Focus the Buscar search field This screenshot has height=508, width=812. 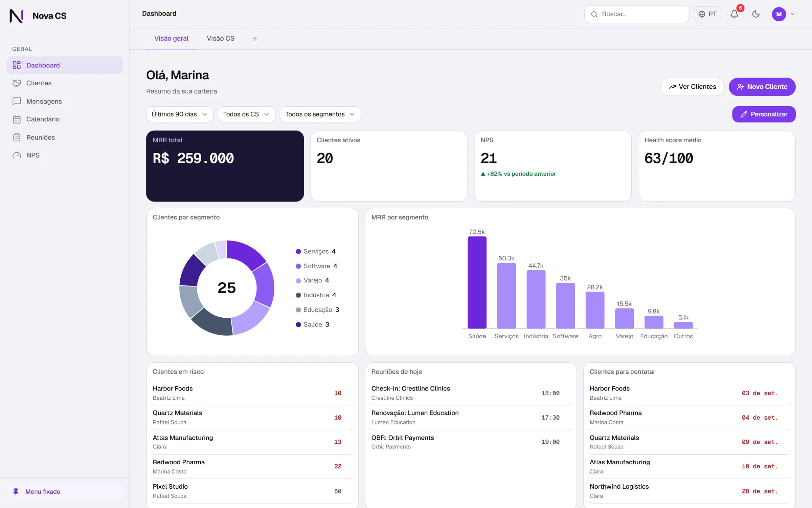tap(637, 14)
